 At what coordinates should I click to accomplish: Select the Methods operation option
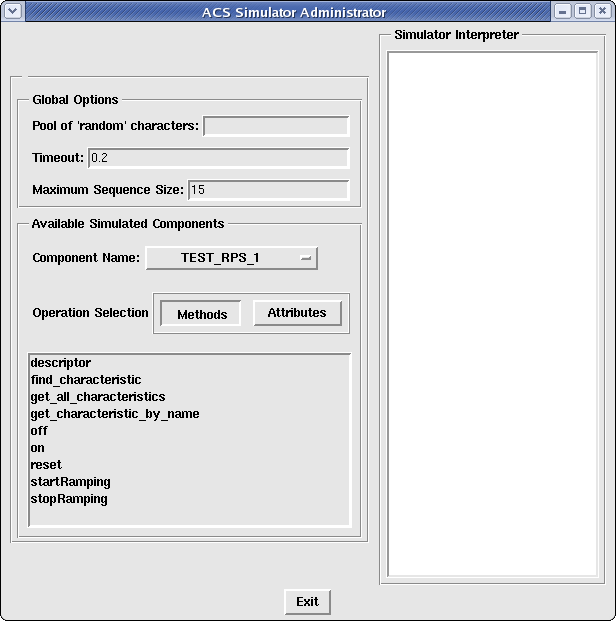coord(201,314)
